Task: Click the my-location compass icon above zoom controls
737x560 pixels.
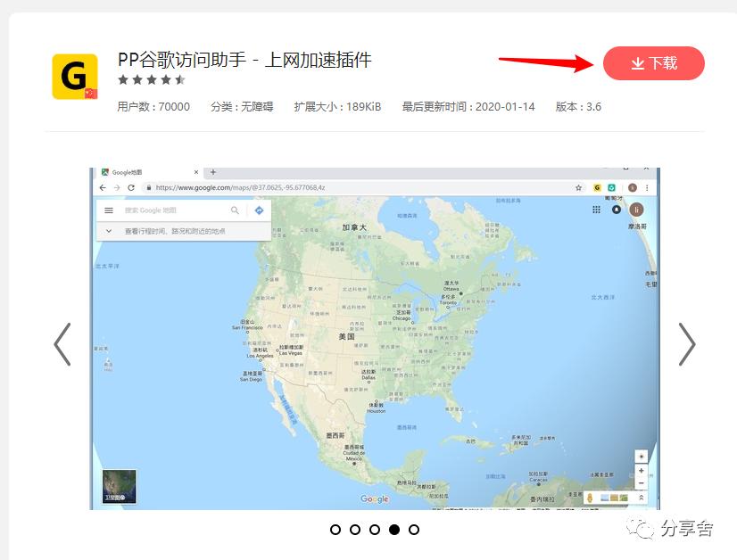Action: coord(642,456)
